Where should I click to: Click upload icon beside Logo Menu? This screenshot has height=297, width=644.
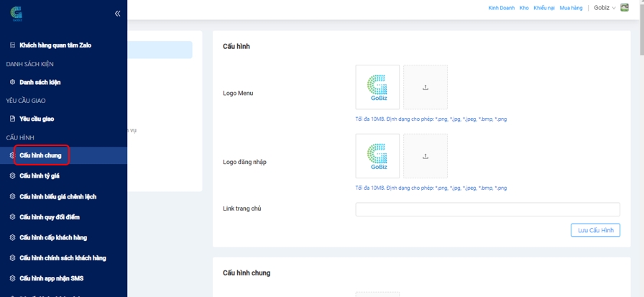425,87
